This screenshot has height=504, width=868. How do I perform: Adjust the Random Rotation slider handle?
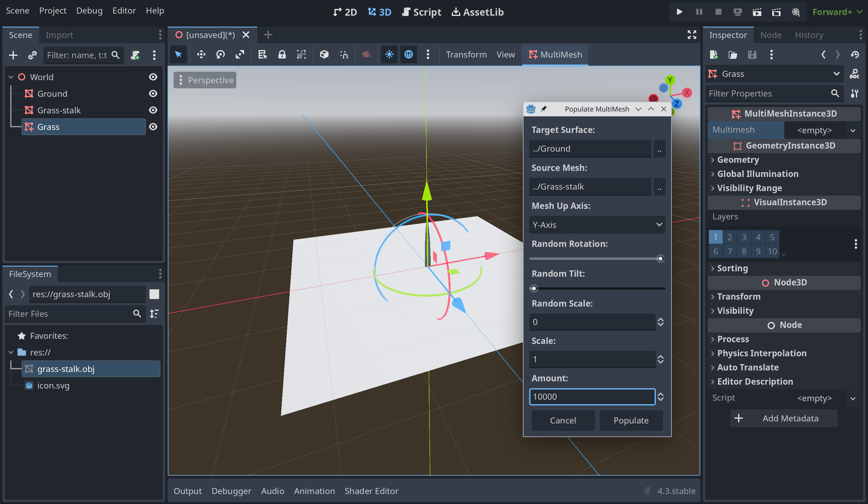[660, 258]
